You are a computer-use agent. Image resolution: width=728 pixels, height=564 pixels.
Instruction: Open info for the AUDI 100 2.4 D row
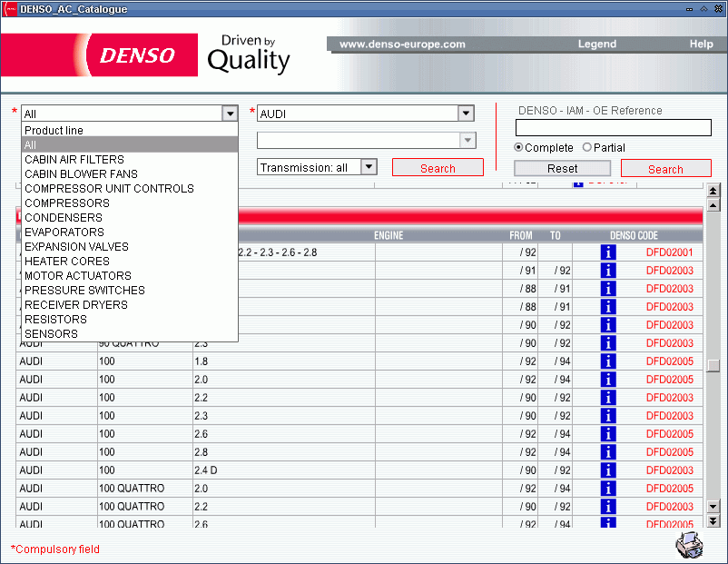(x=607, y=470)
